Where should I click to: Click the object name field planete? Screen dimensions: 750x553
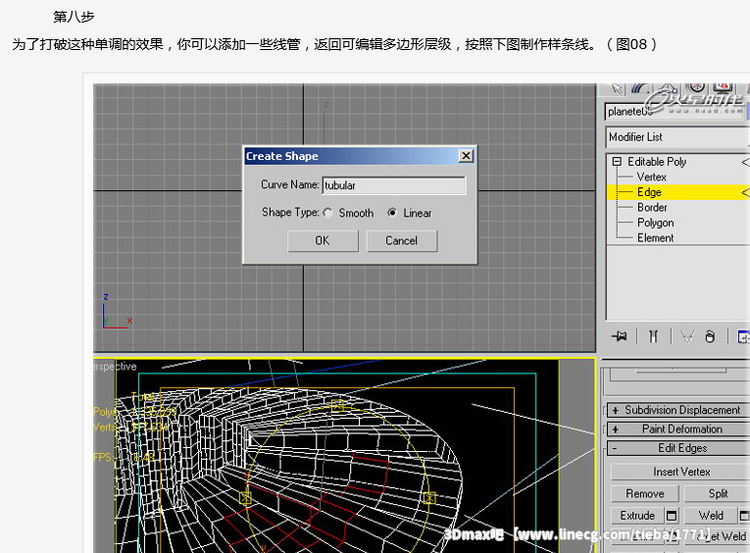click(674, 111)
